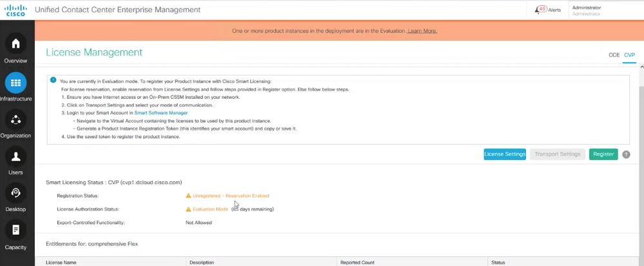Open the Administrator user menu
Viewport: 644px width, 266px height.
[x=587, y=11]
